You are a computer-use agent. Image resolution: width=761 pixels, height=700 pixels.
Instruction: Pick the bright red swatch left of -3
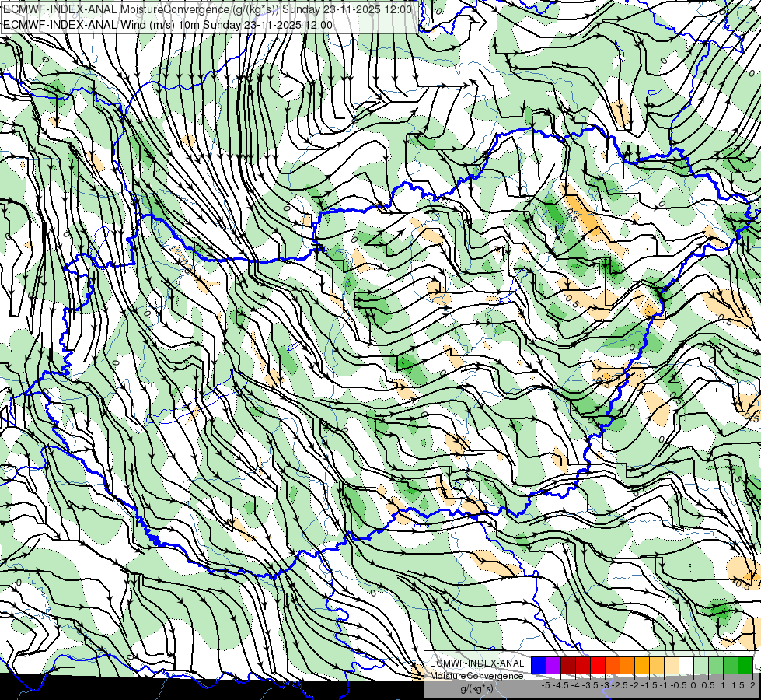coord(598,665)
